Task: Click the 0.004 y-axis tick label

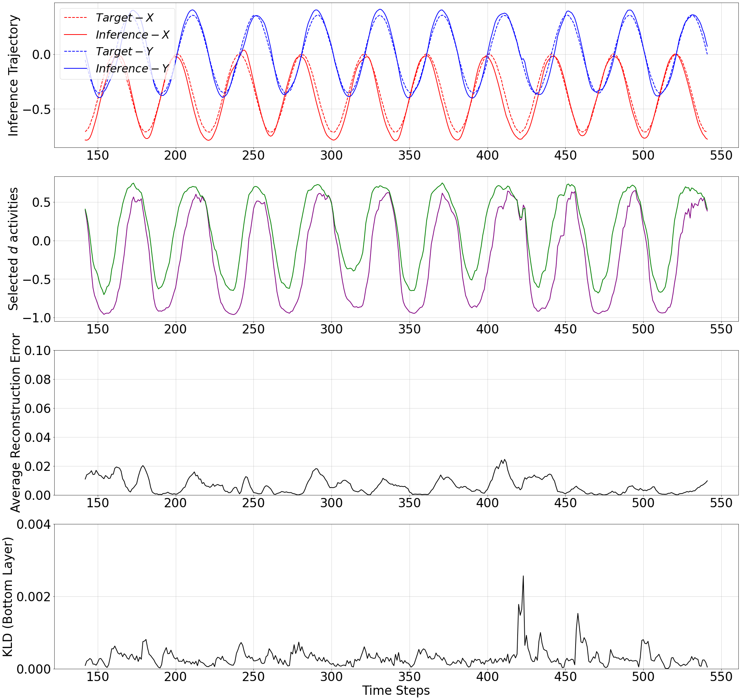Action: point(33,524)
